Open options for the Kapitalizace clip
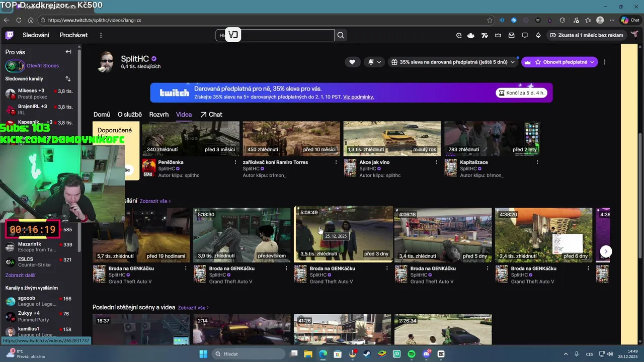Image resolution: width=644 pixels, height=362 pixels. tap(537, 162)
